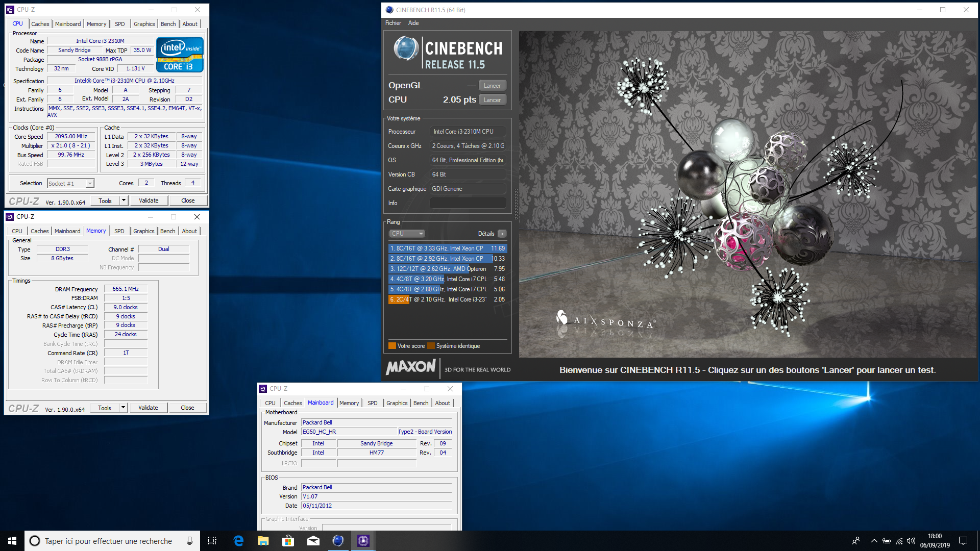Viewport: 980px width, 551px height.
Task: Open Task View on the taskbar
Action: click(x=212, y=541)
